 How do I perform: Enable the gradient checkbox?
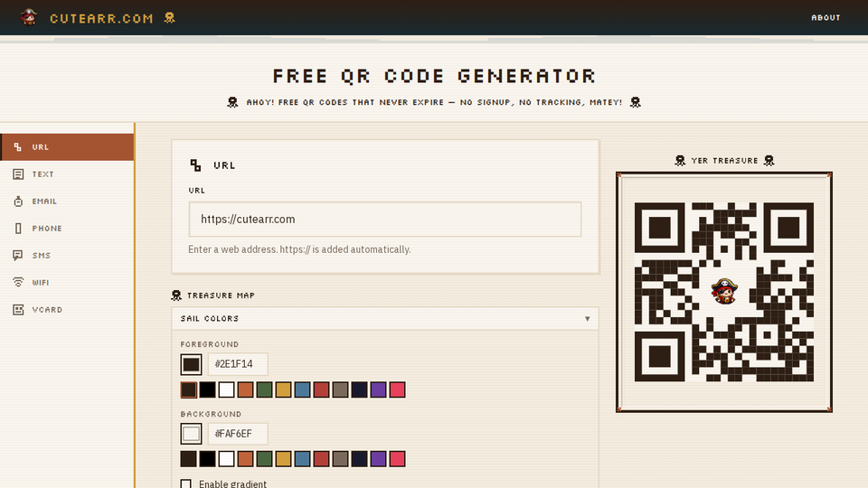point(186,484)
